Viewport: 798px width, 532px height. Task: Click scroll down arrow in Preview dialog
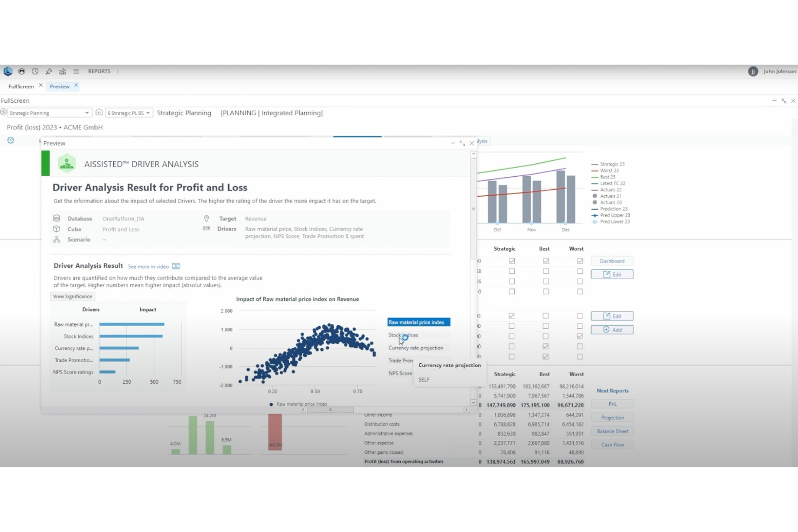pyautogui.click(x=473, y=403)
